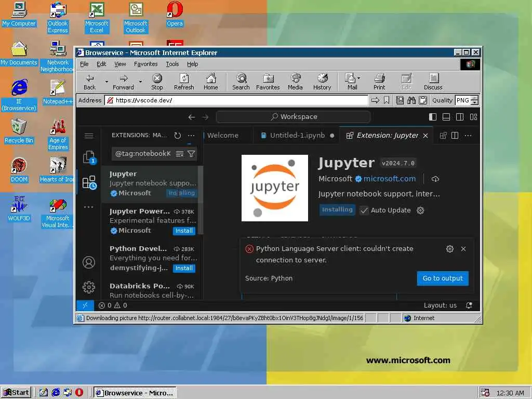Clear extensions search results icon
Image resolution: width=532 pixels, height=399 pixels.
tap(179, 154)
